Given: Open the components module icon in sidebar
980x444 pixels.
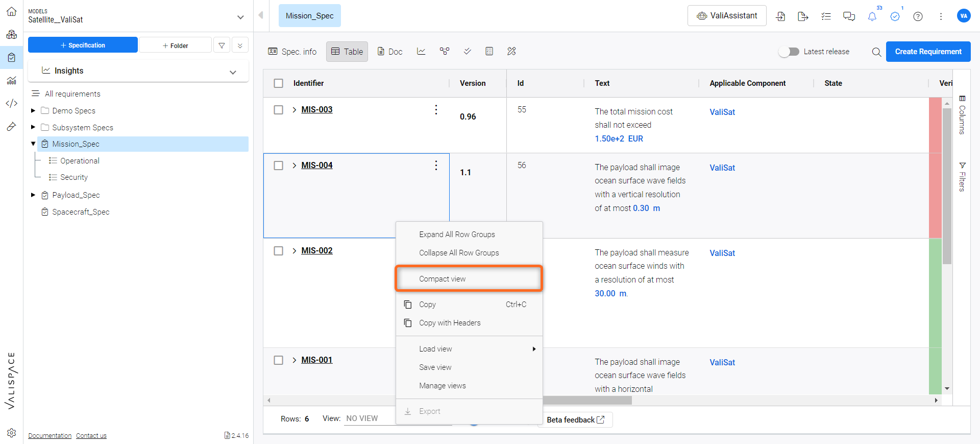Looking at the screenshot, I should 11,34.
